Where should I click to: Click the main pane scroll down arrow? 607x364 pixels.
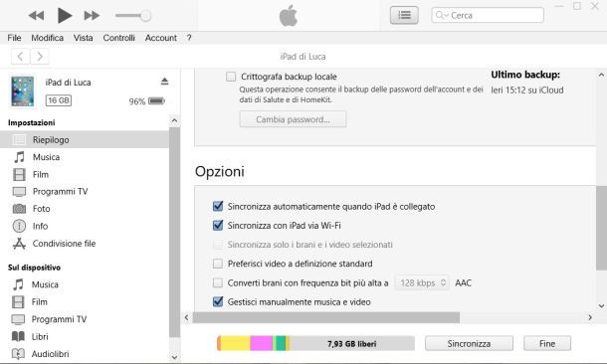point(601,305)
